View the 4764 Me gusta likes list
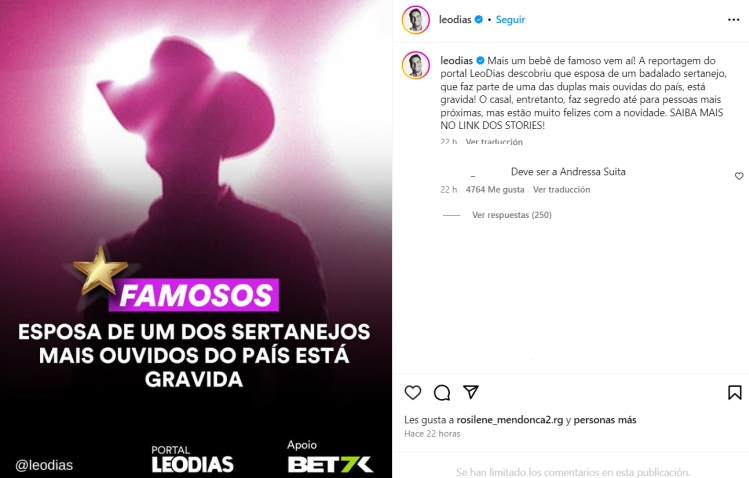Image resolution: width=749 pixels, height=478 pixels. click(495, 190)
